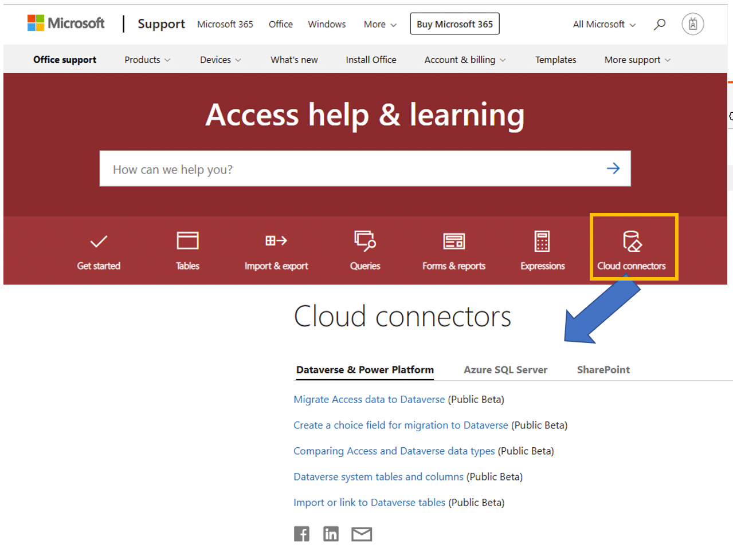
Task: Share page via LinkedIn icon
Action: point(331,534)
